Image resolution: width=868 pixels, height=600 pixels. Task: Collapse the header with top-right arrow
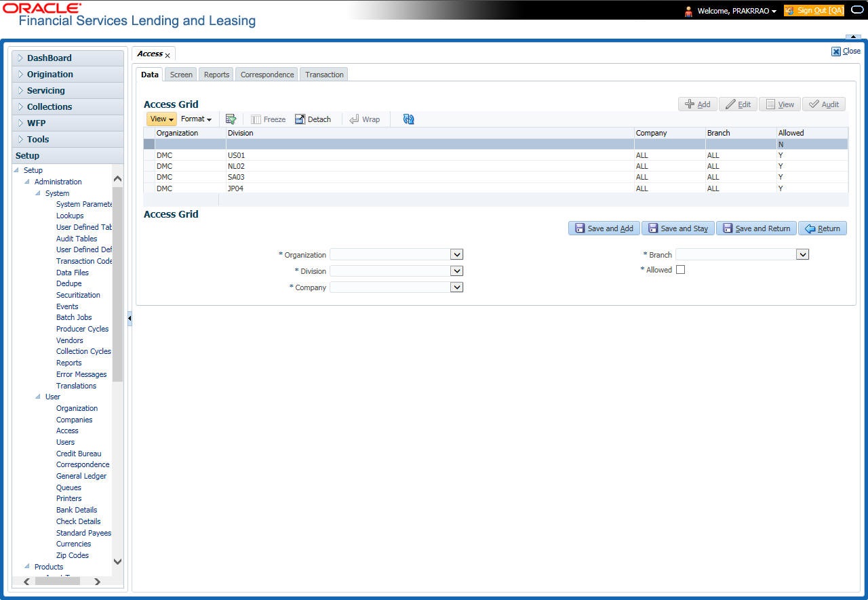click(x=853, y=36)
